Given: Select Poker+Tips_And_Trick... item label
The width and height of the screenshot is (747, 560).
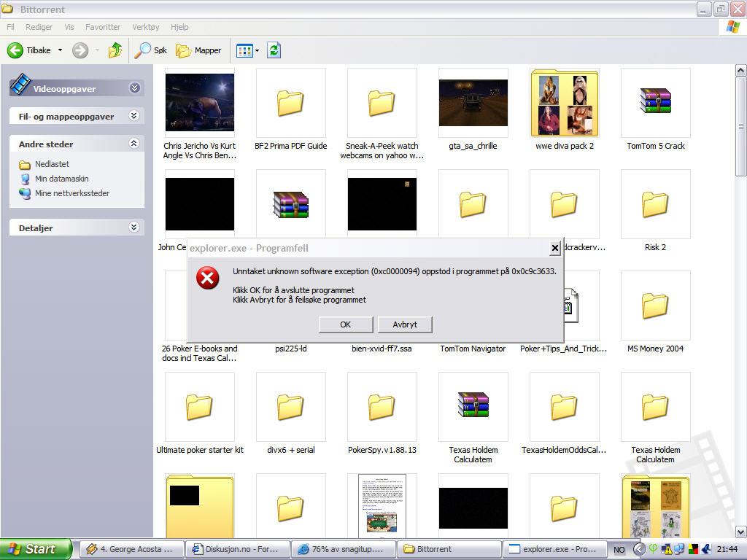Looking at the screenshot, I should (564, 349).
